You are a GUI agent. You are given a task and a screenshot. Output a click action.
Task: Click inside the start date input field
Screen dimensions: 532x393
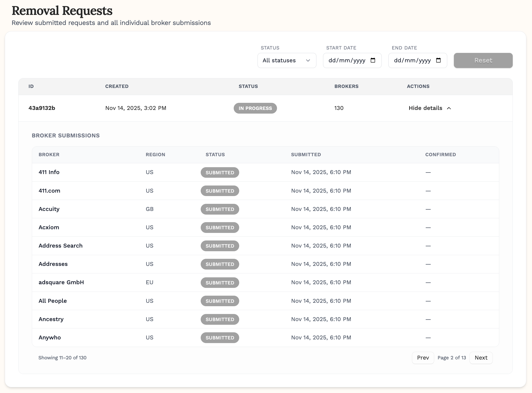[x=347, y=60]
